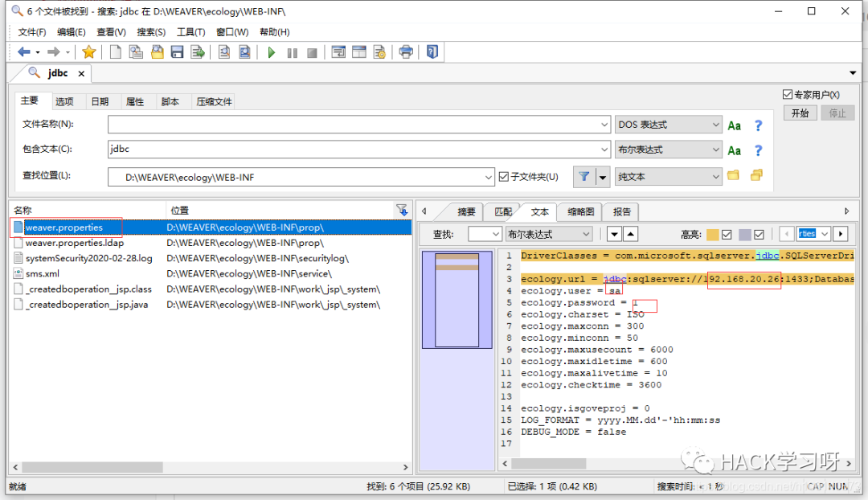Click the blue Back arrow icon
This screenshot has width=868, height=500.
tap(23, 52)
